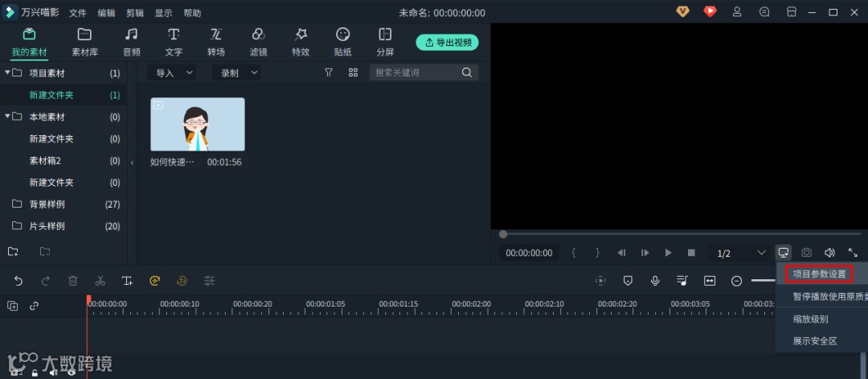The width and height of the screenshot is (868, 379).
Task: Open the sliders adjust icon in timeline toolbar
Action: [209, 281]
